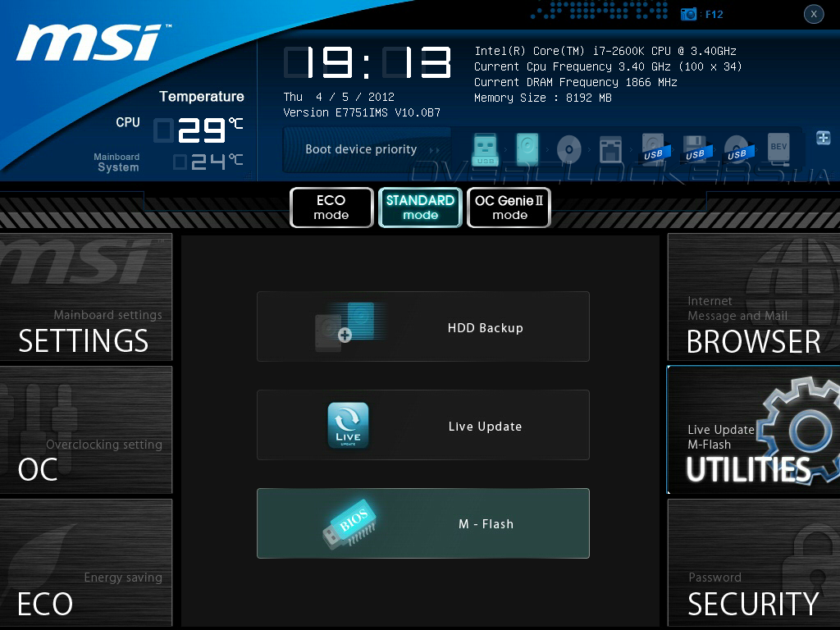Click the Intel Core i7-2600K CPU name text
Image resolution: width=840 pixels, height=630 pixels.
pos(605,51)
